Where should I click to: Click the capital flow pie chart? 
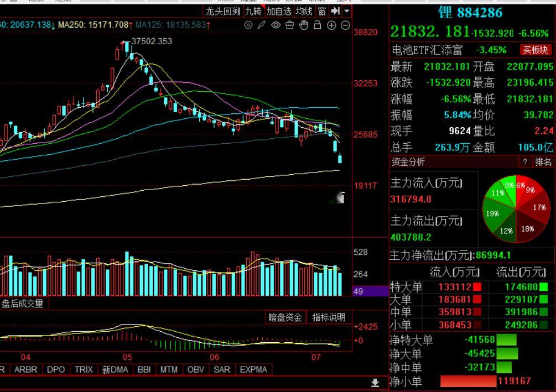pyautogui.click(x=516, y=209)
